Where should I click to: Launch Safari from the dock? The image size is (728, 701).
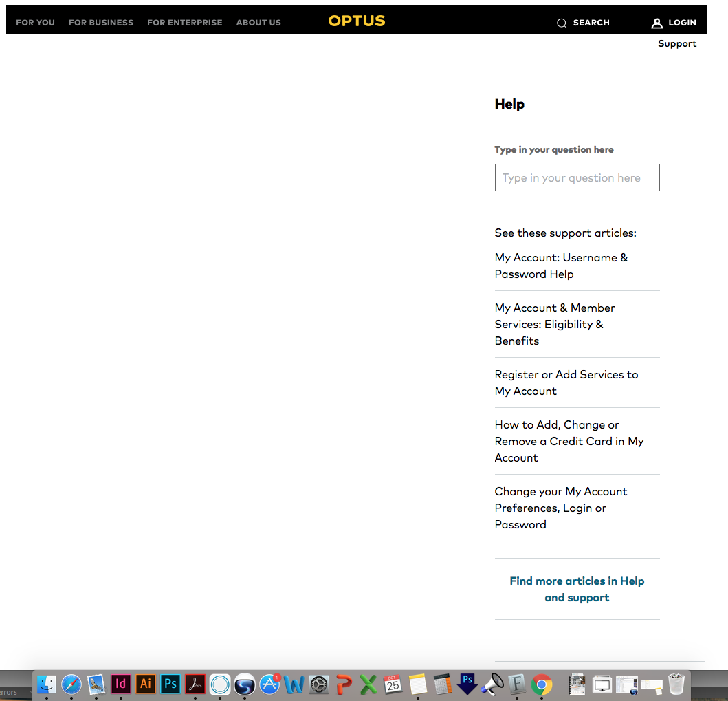pos(71,684)
